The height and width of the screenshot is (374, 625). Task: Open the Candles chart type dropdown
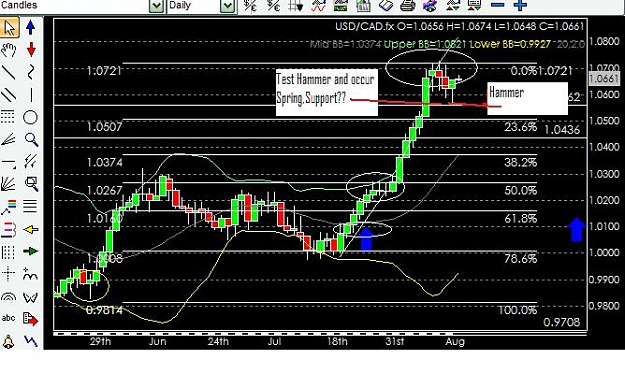[x=156, y=6]
